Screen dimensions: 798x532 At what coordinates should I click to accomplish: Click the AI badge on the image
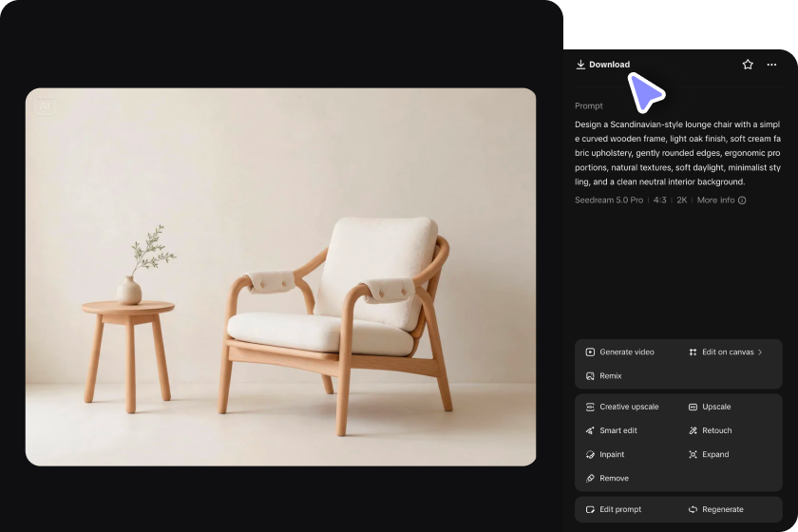click(x=45, y=105)
